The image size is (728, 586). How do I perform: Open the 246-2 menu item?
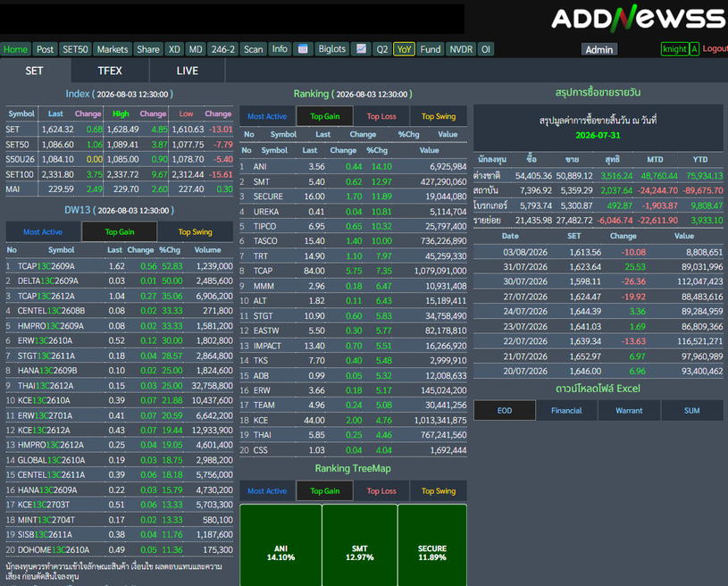[222, 49]
